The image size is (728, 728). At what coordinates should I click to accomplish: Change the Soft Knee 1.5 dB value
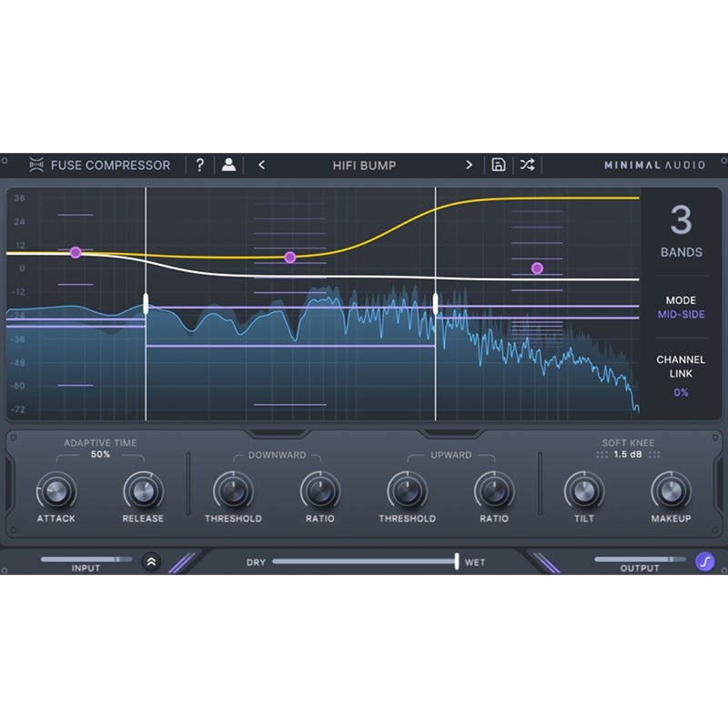pyautogui.click(x=628, y=454)
